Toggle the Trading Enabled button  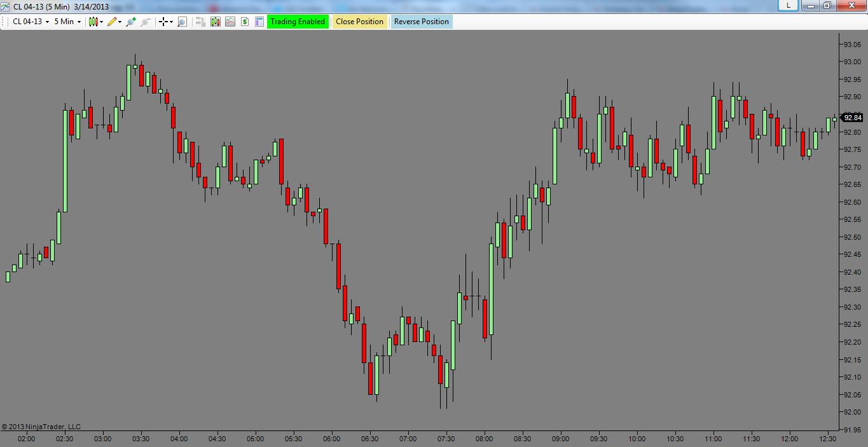(x=298, y=22)
